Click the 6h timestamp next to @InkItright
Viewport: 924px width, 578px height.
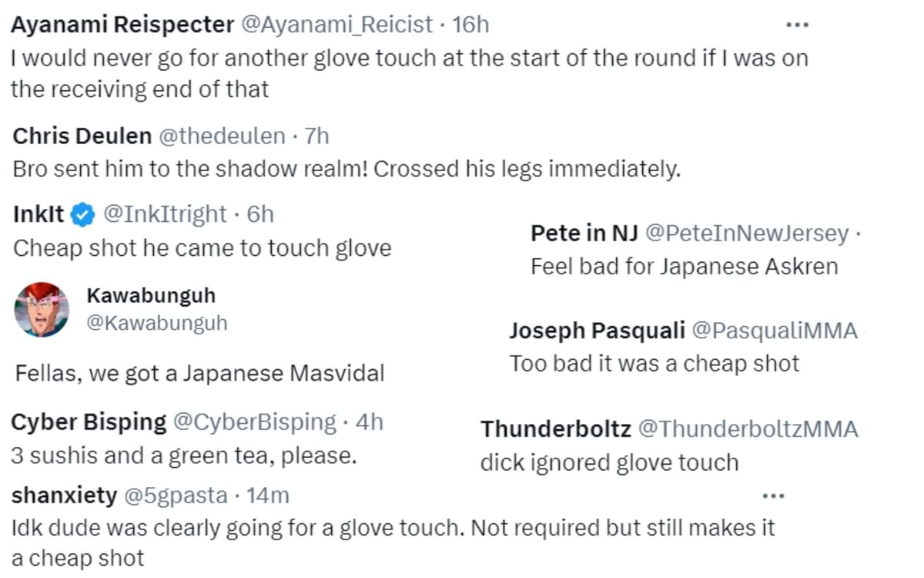259,214
